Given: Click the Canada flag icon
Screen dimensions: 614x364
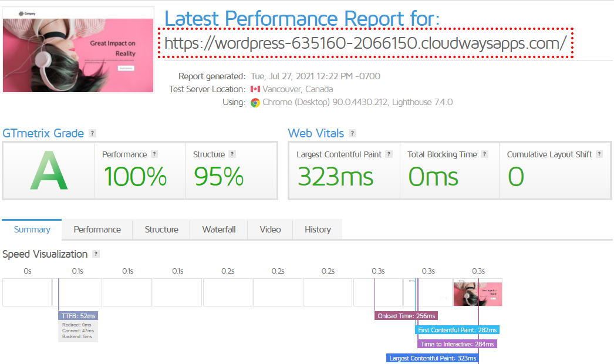Looking at the screenshot, I should (255, 89).
